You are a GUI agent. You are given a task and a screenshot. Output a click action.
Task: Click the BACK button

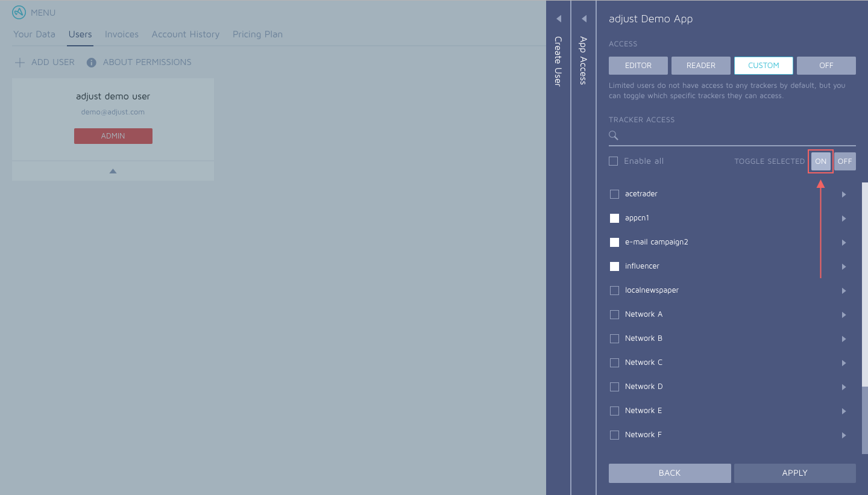[x=669, y=473]
